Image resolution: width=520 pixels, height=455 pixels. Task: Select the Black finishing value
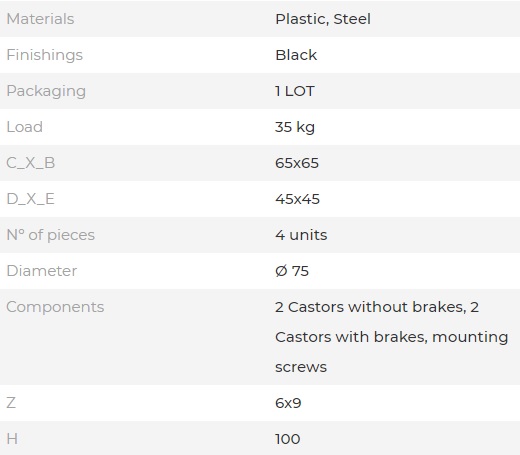[x=296, y=55]
